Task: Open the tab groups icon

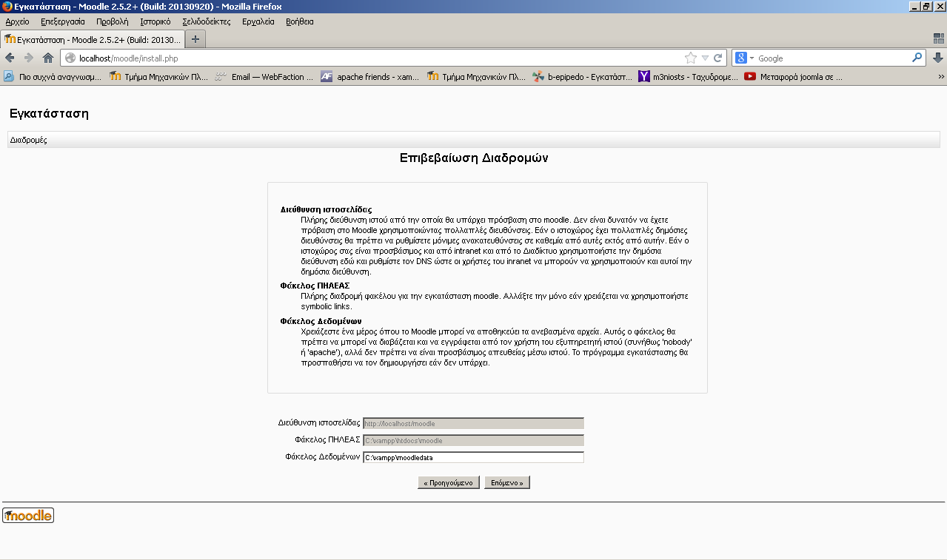Action: pyautogui.click(x=939, y=38)
